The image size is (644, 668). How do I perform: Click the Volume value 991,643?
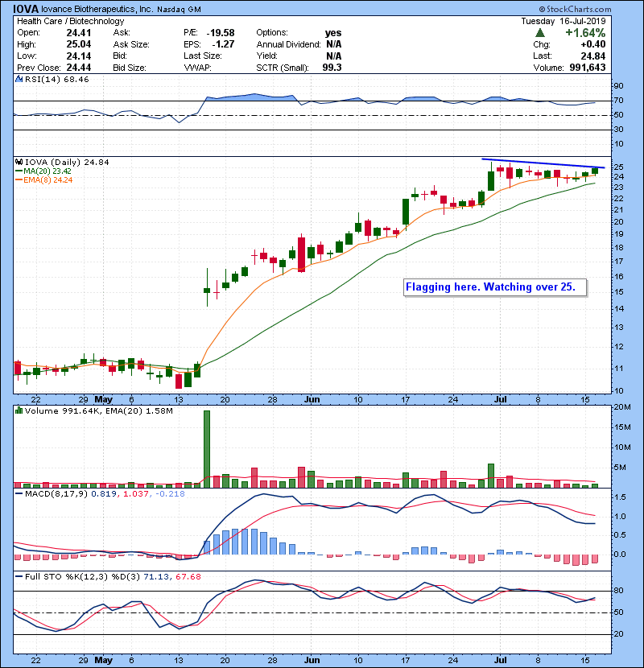pos(588,68)
